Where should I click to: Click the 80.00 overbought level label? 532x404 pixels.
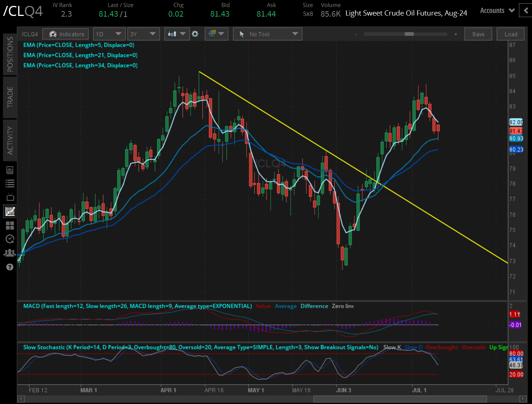coord(516,354)
